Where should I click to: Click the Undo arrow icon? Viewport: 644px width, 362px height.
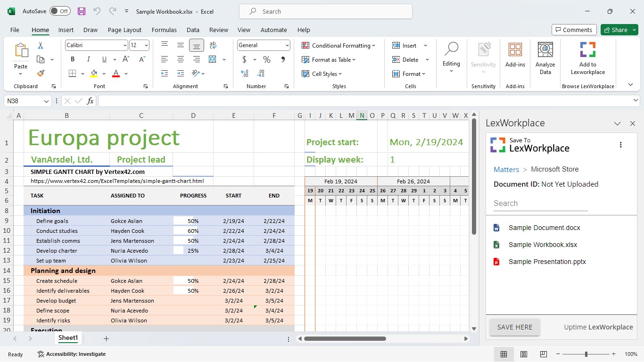coord(97,11)
